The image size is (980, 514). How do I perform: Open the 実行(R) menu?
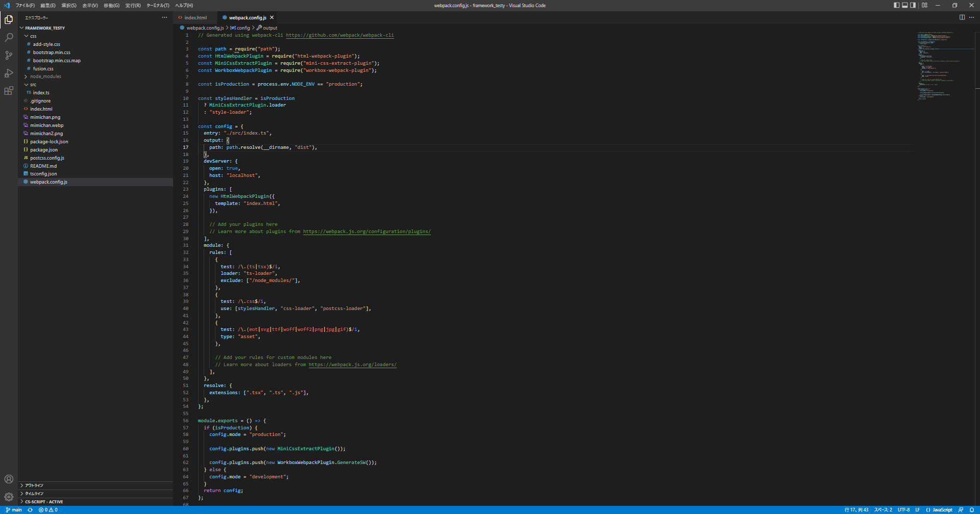133,6
